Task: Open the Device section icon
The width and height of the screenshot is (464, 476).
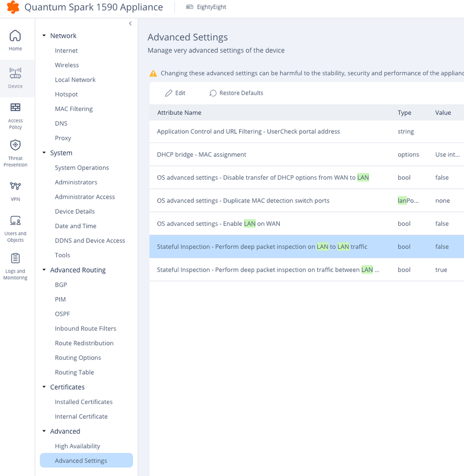Action: 15,73
